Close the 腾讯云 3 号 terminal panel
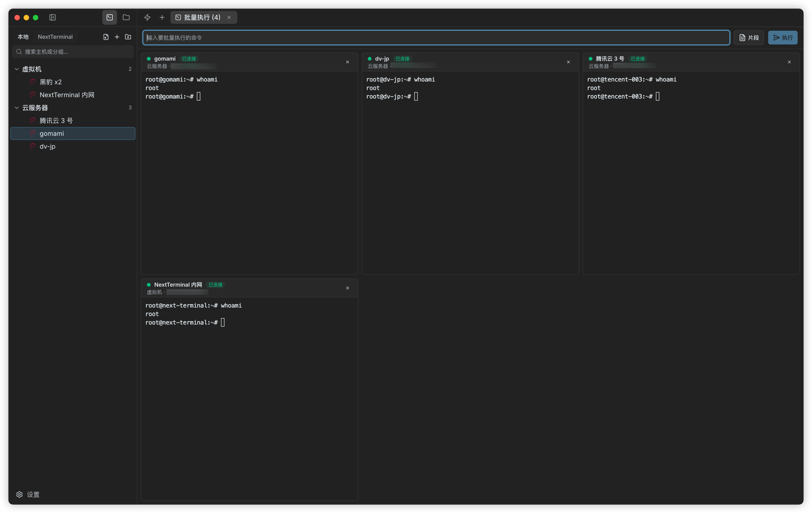 click(789, 62)
